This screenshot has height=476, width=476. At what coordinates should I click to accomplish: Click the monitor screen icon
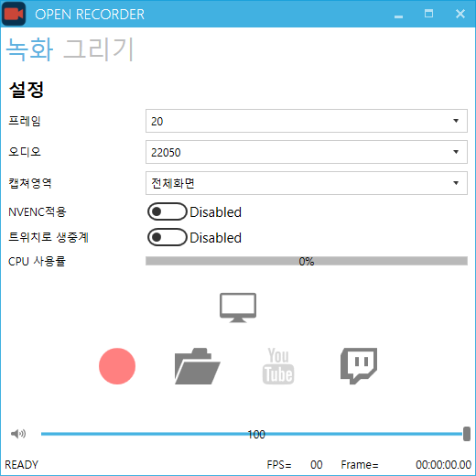point(238,308)
